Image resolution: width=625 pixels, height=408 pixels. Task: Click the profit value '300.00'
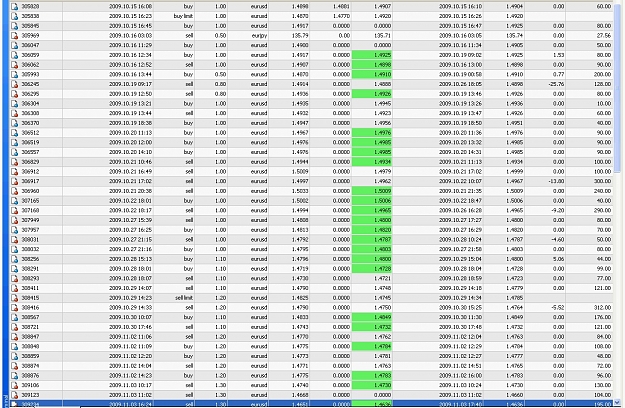coord(602,181)
